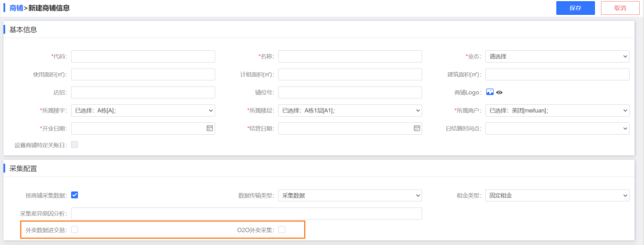Click the eye icon to preview shop Logo
Screen dimensions: 644x245
[500, 92]
